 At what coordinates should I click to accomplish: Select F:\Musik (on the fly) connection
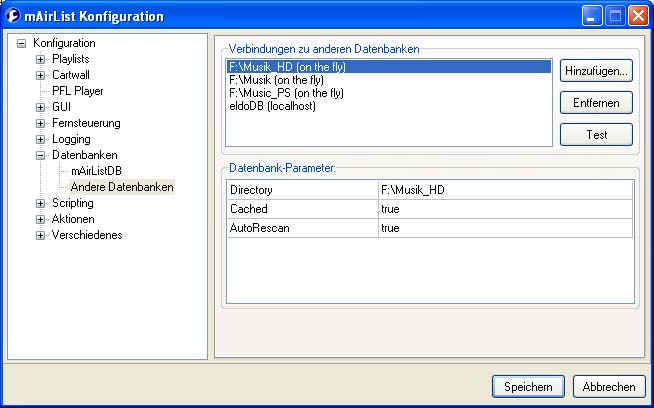coord(389,80)
